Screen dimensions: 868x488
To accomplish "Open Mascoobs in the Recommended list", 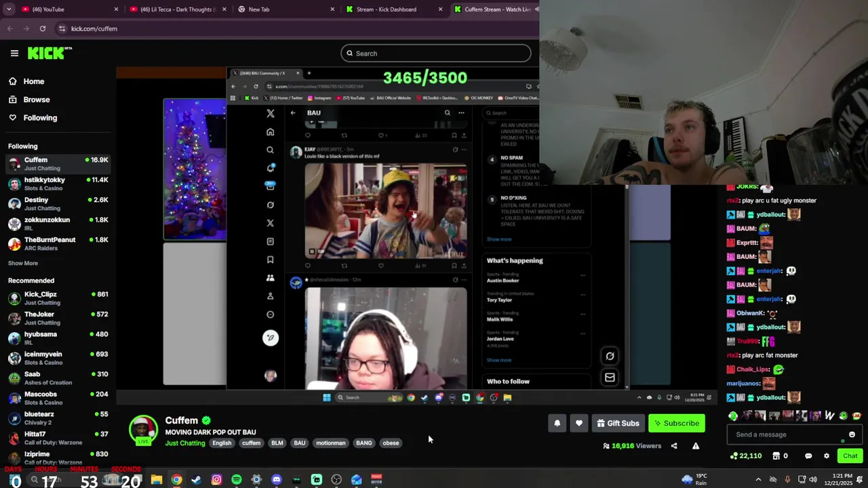I will (58, 398).
